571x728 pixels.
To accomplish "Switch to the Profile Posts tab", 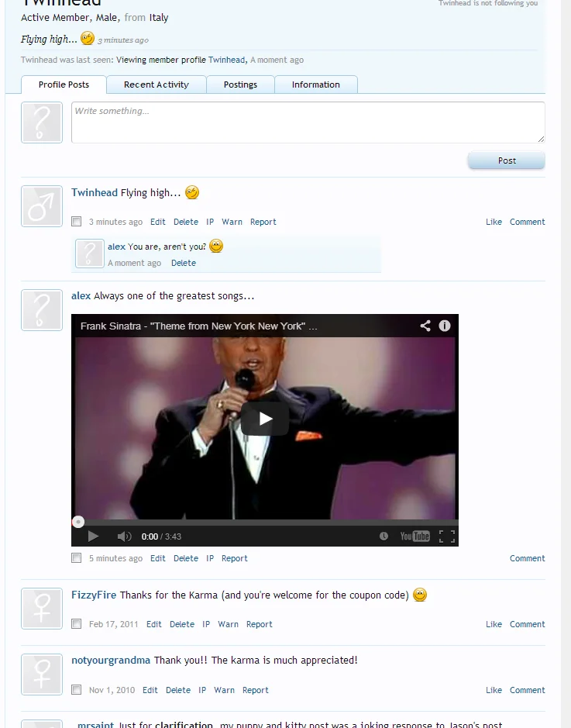I will click(x=64, y=85).
